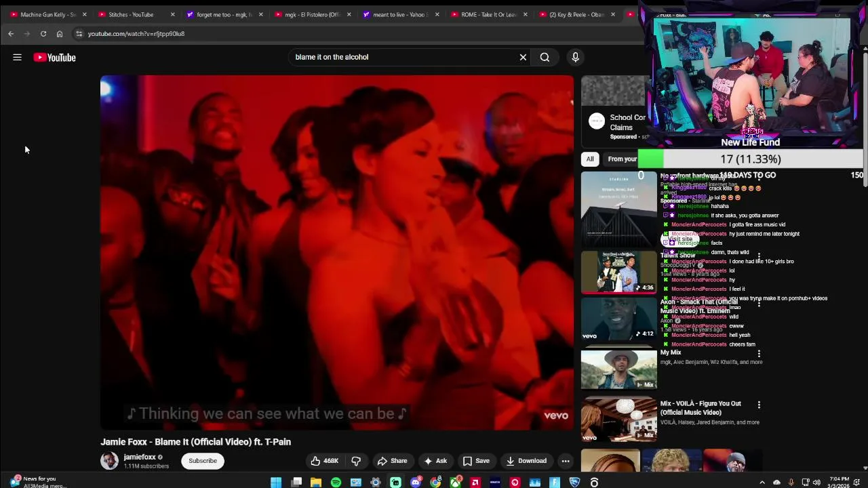
Task: Open Windows Start menu
Action: [x=276, y=483]
